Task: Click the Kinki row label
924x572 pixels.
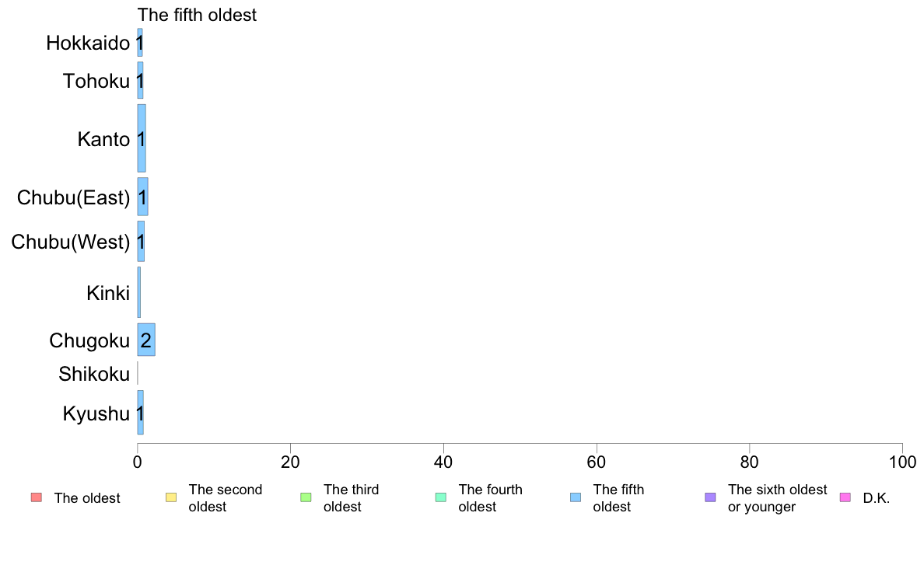Action: pyautogui.click(x=108, y=293)
